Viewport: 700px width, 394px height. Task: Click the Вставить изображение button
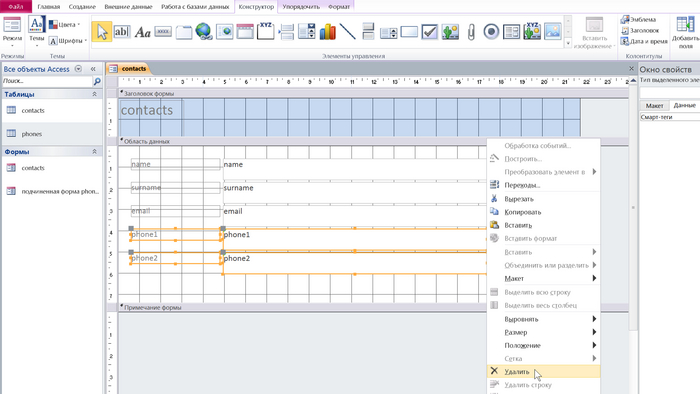pyautogui.click(x=594, y=33)
